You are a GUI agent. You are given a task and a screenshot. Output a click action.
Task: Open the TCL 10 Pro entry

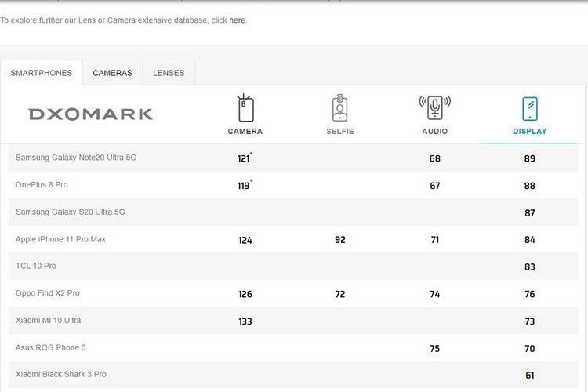(x=35, y=266)
